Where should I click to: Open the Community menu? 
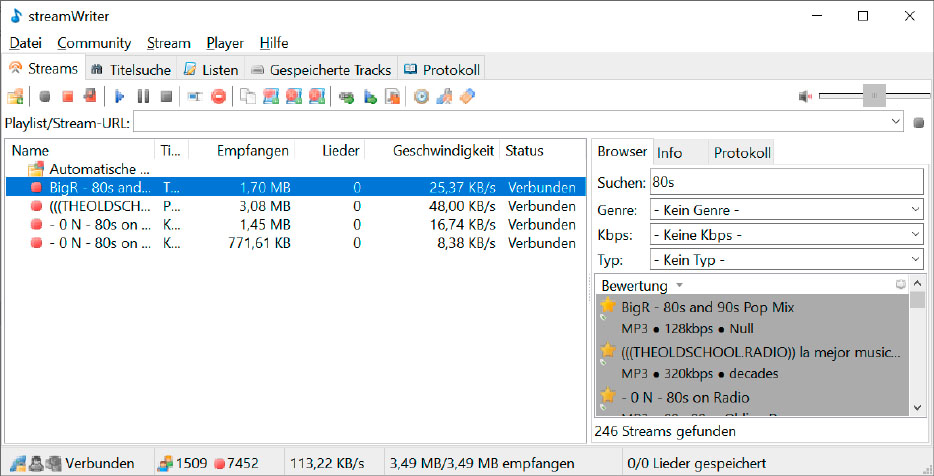94,43
